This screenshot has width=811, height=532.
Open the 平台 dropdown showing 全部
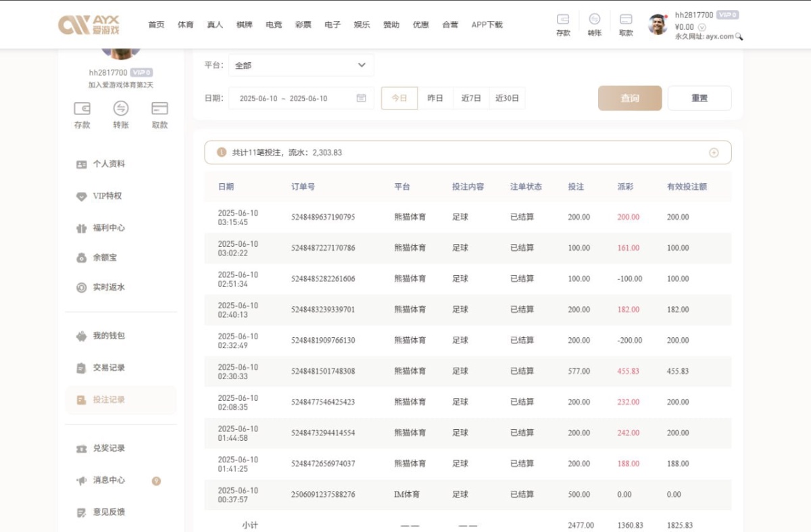(301, 65)
